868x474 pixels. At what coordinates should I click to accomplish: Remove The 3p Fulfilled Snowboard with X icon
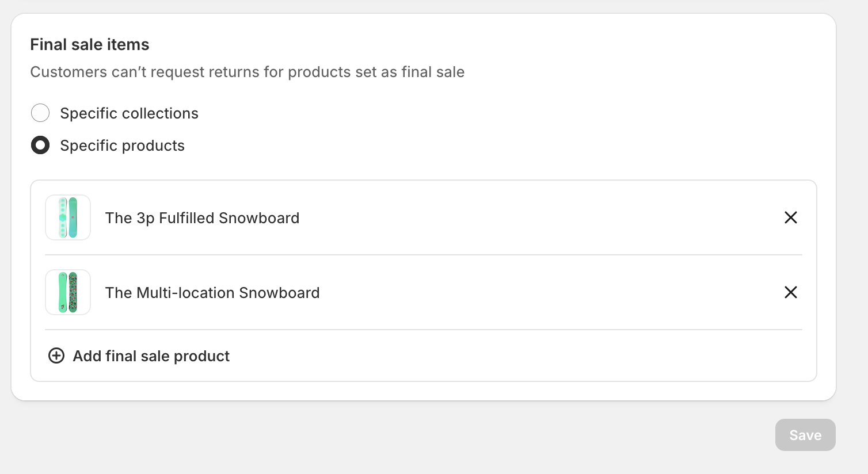791,217
